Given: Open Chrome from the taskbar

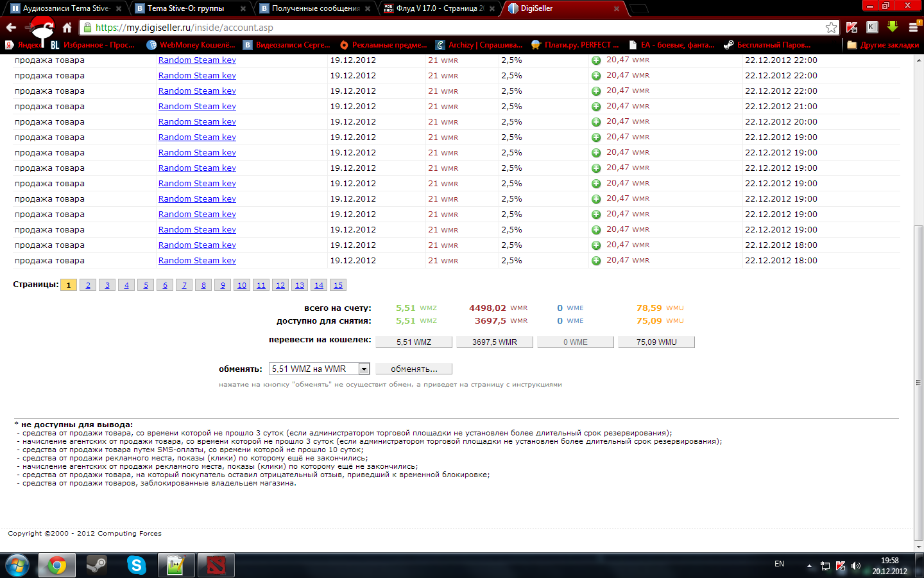Looking at the screenshot, I should [x=56, y=565].
